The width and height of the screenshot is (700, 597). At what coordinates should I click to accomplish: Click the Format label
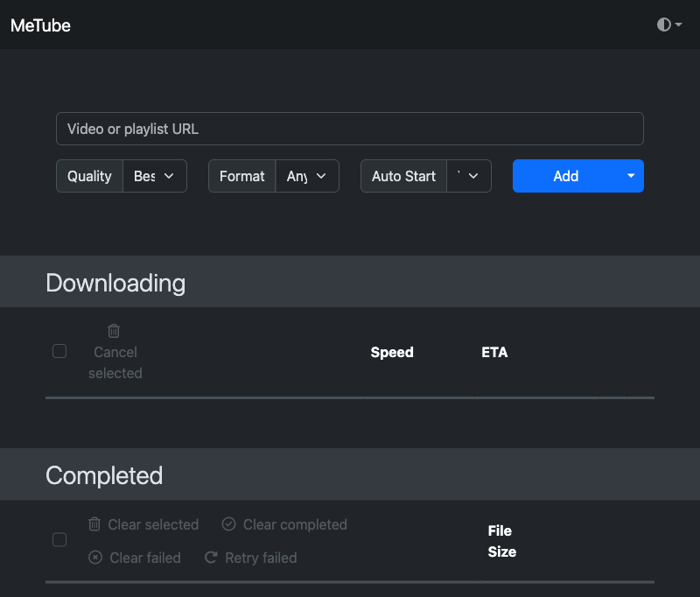[242, 176]
